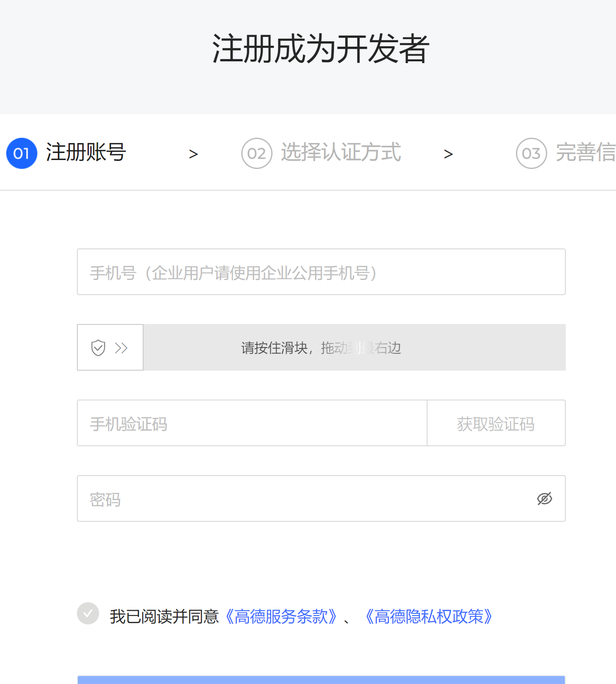Check the 我已阅读并同意 agreement checkbox
616x684 pixels.
click(x=88, y=613)
